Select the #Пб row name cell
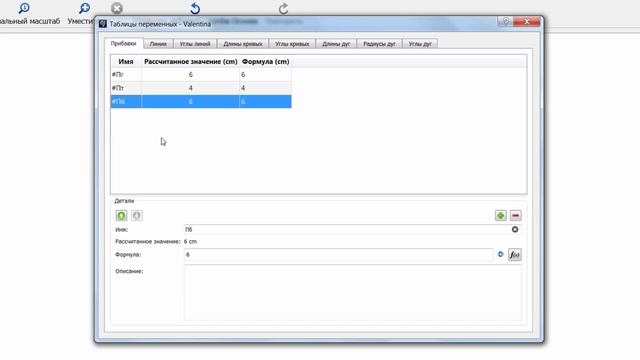Image resolution: width=640 pixels, height=360 pixels. click(126, 102)
